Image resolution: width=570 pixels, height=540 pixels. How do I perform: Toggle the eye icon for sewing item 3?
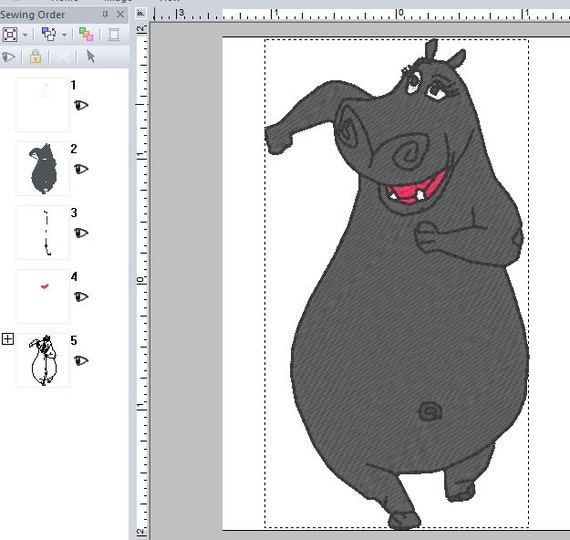[81, 233]
